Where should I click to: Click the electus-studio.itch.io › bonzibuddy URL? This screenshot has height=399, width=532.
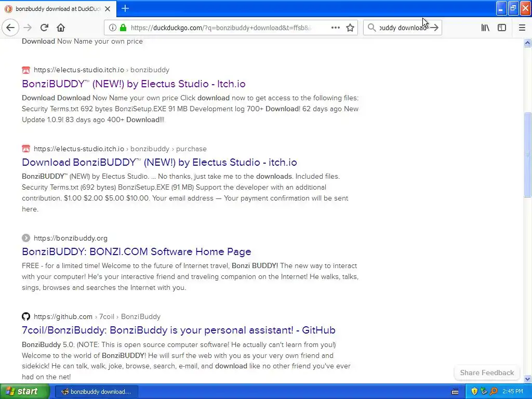tap(101, 70)
